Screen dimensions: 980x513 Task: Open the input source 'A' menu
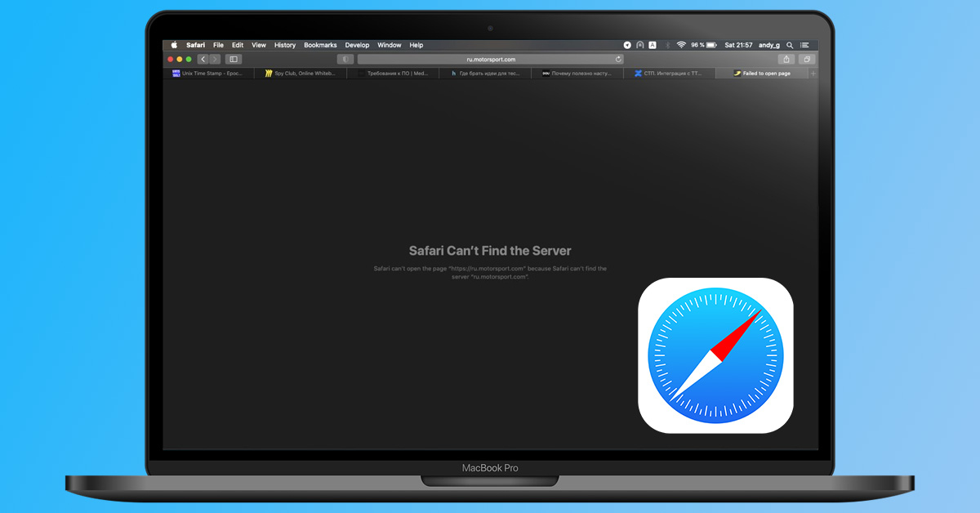pyautogui.click(x=652, y=45)
